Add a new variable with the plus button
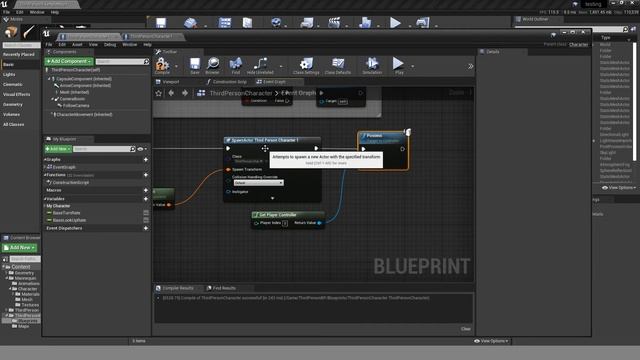The image size is (640, 360). pos(146,199)
